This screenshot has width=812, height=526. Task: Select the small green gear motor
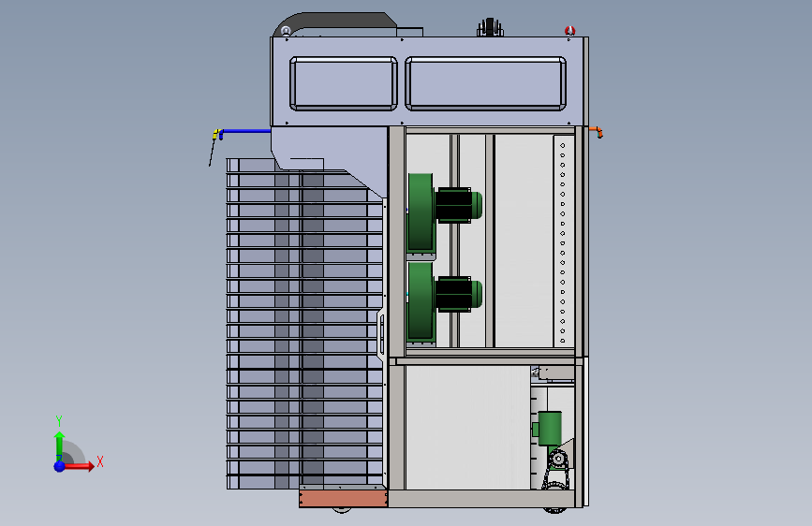(548, 429)
